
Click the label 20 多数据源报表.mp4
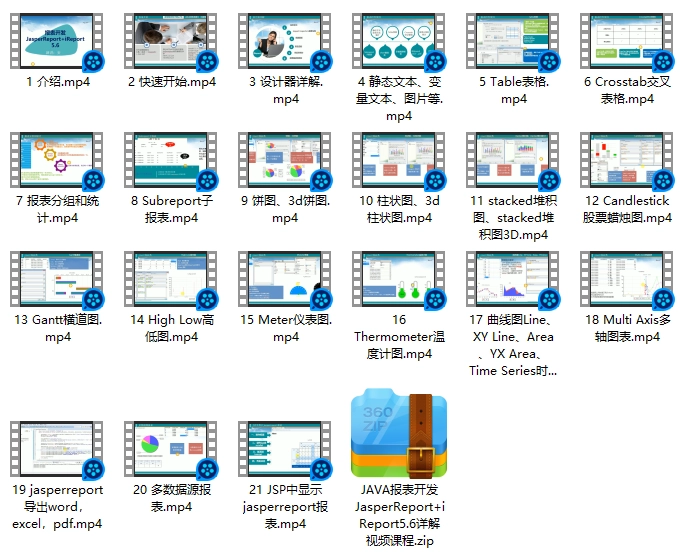[171, 498]
